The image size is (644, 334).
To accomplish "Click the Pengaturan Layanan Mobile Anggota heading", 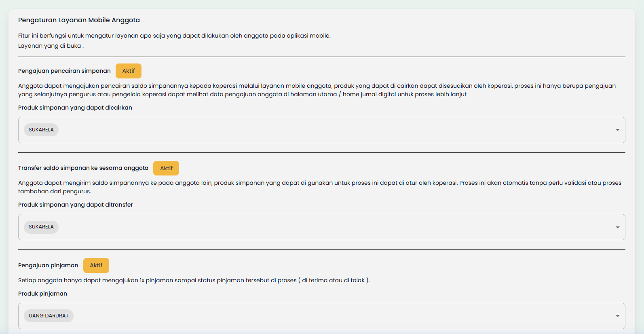I will [x=79, y=20].
